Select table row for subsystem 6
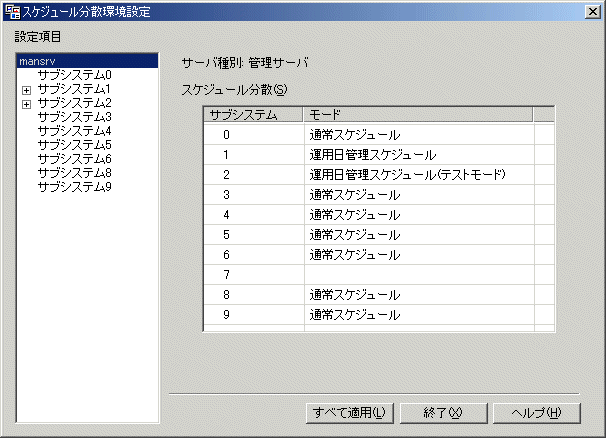This screenshot has height=438, width=606. (x=379, y=255)
